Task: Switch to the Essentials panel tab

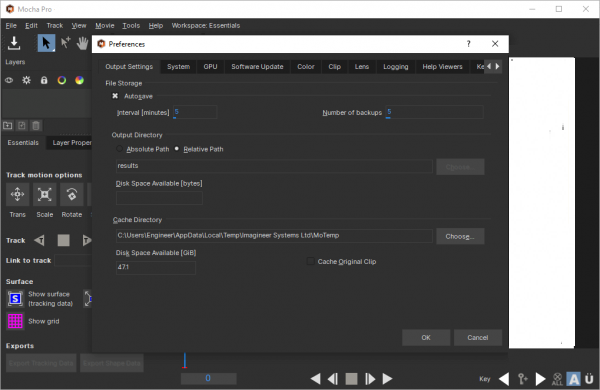Action: [23, 143]
